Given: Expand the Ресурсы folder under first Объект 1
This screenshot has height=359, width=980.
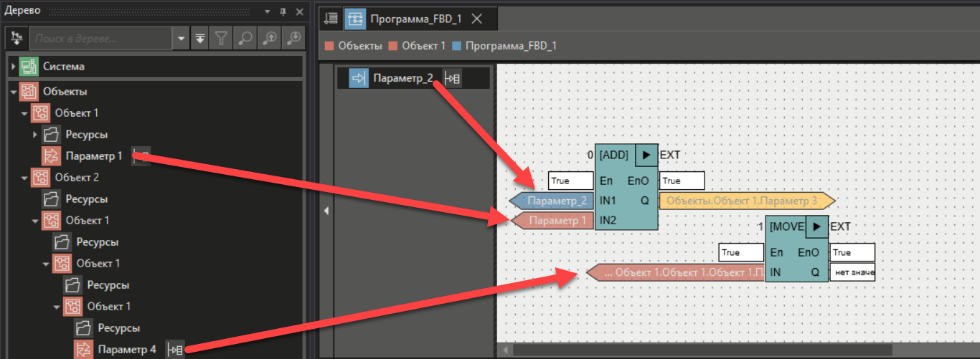Looking at the screenshot, I should pyautogui.click(x=35, y=135).
